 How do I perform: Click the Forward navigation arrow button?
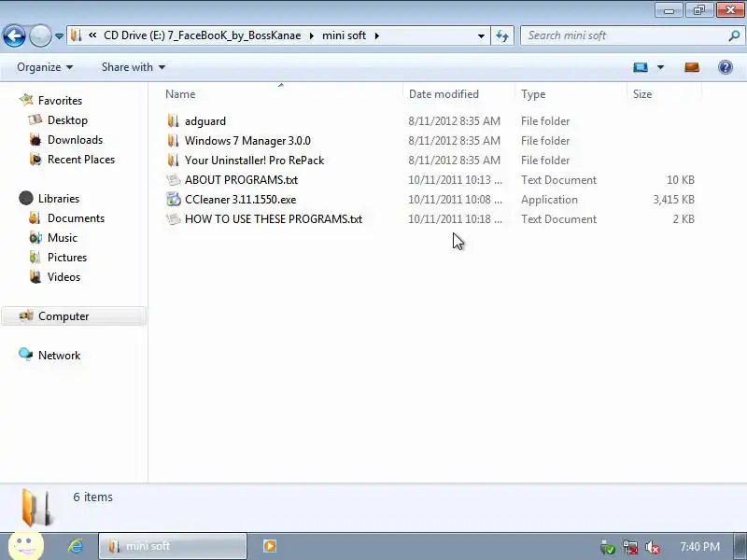tap(40, 35)
